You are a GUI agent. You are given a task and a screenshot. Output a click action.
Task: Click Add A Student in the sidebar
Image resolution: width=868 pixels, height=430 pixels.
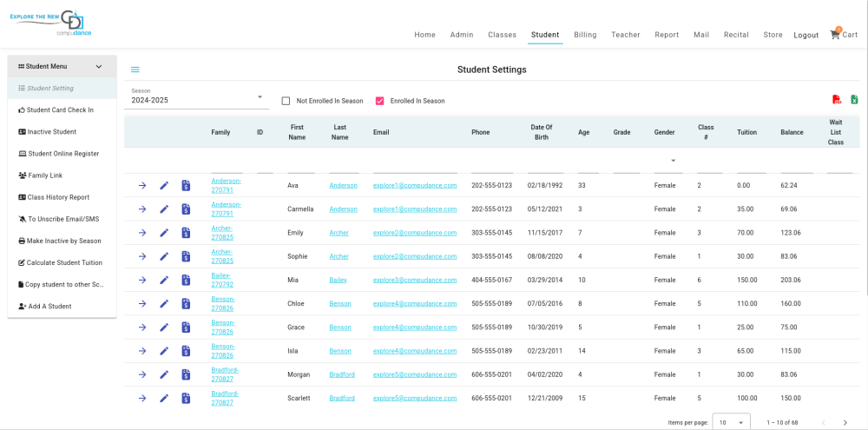tap(62, 306)
